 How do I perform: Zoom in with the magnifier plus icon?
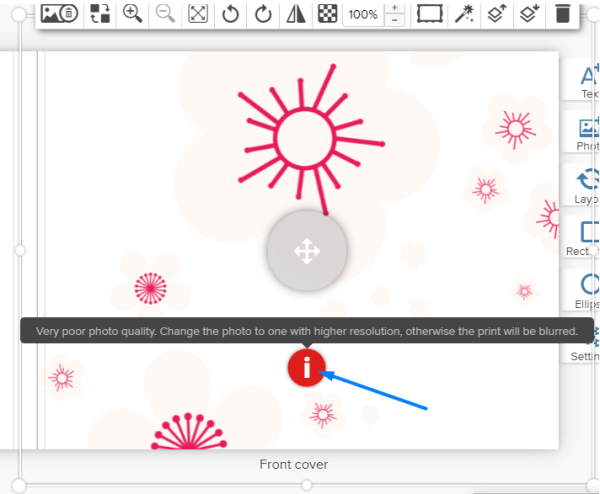tap(132, 14)
